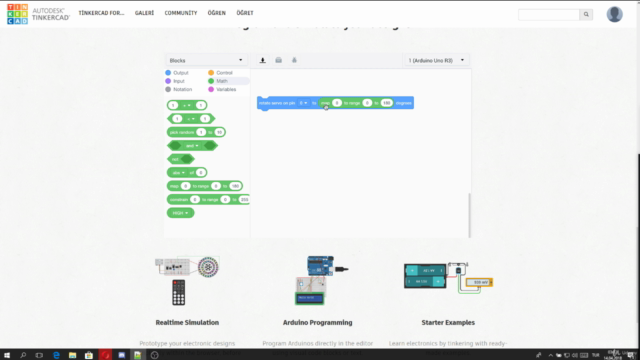
Task: Open the 'and' logic operator dropdown
Action: click(192, 146)
